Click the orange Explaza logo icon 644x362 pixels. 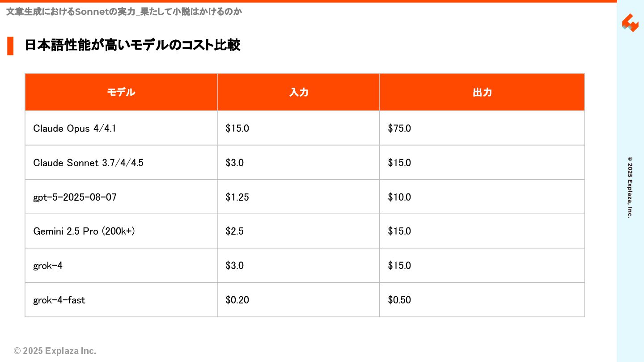click(x=630, y=23)
